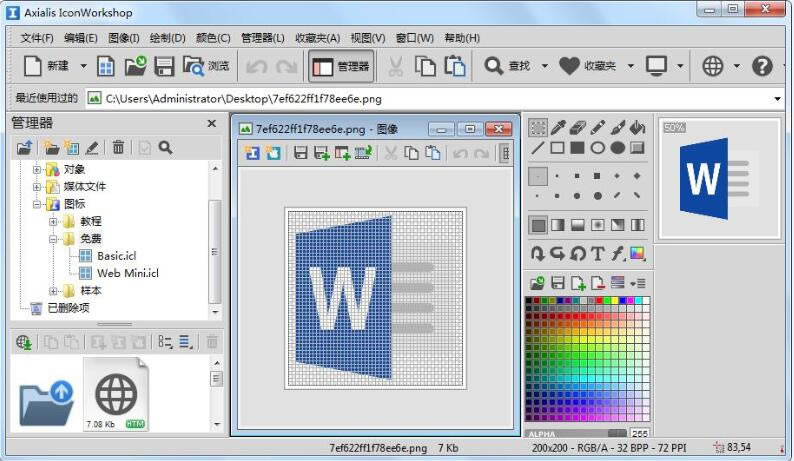Open the 绘制(D) menu
Image resolution: width=794 pixels, height=461 pixels.
coord(168,38)
